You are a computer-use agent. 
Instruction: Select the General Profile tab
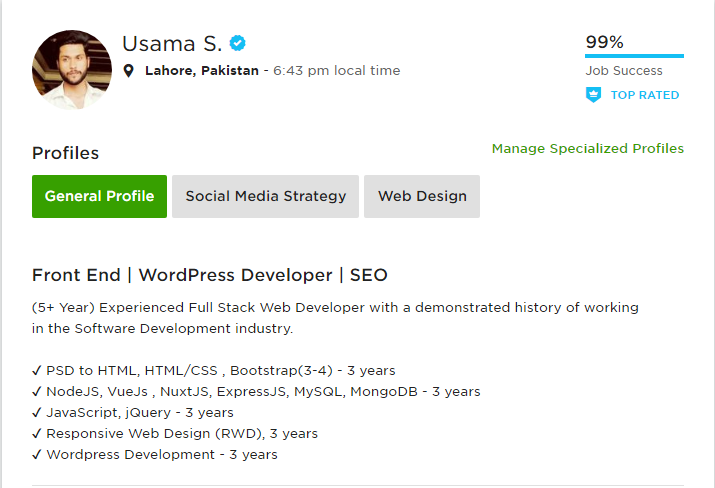click(99, 196)
